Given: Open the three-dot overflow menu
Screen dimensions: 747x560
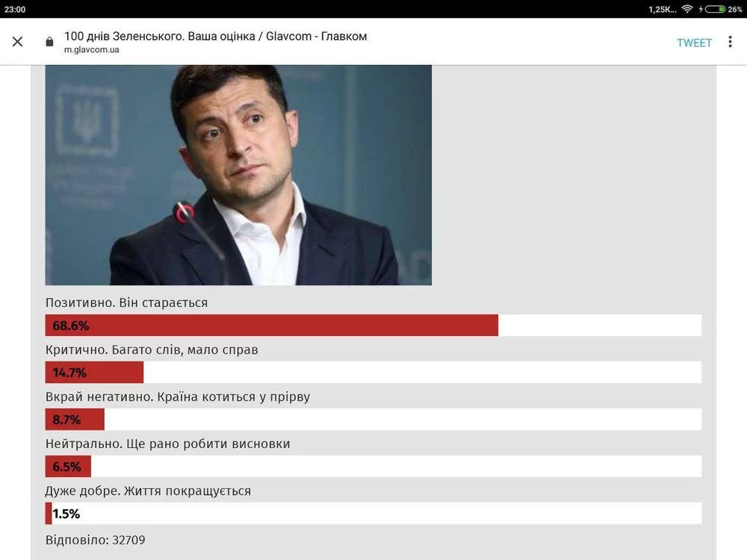Looking at the screenshot, I should point(730,42).
